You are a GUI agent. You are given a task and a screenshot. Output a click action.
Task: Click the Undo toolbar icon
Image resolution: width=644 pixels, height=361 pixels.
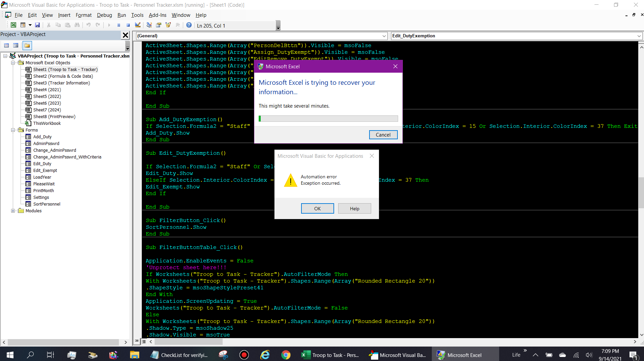pyautogui.click(x=88, y=25)
